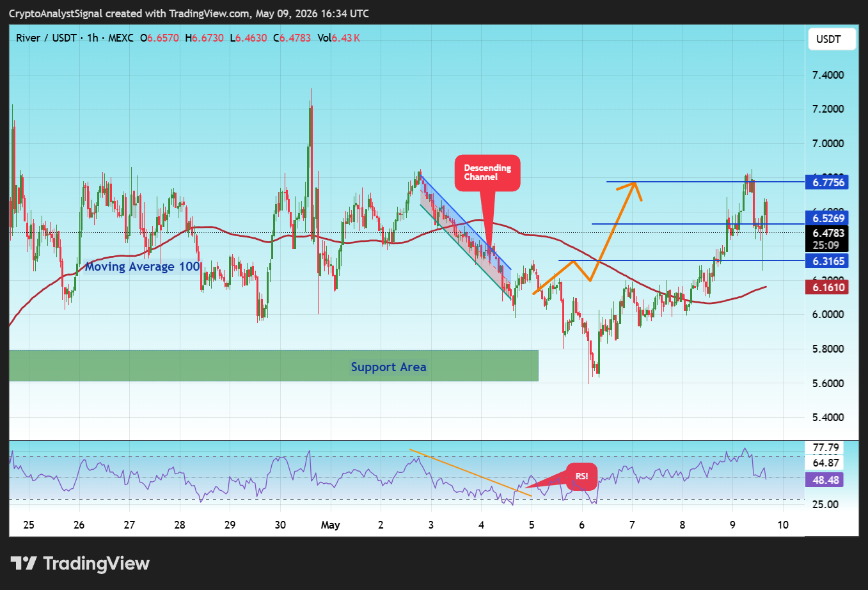Click the 6.5269 blue price label
Screen dimensions: 868x590
pos(828,218)
